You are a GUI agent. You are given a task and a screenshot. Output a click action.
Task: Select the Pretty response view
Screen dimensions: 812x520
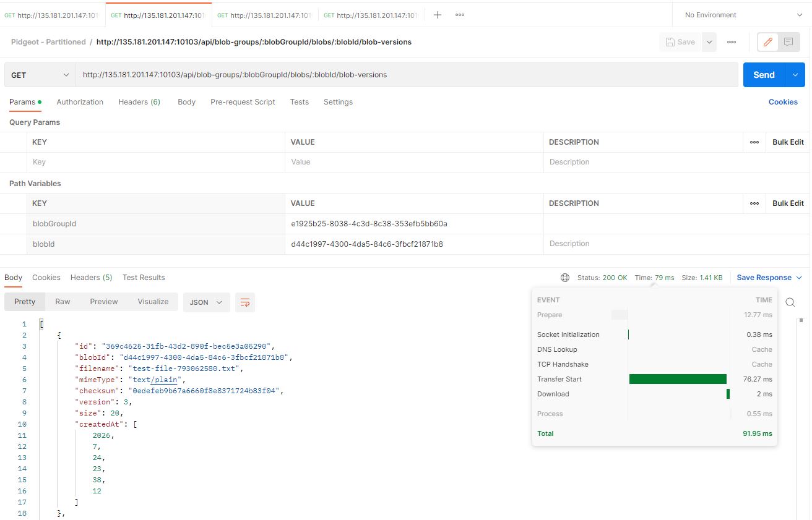[25, 302]
